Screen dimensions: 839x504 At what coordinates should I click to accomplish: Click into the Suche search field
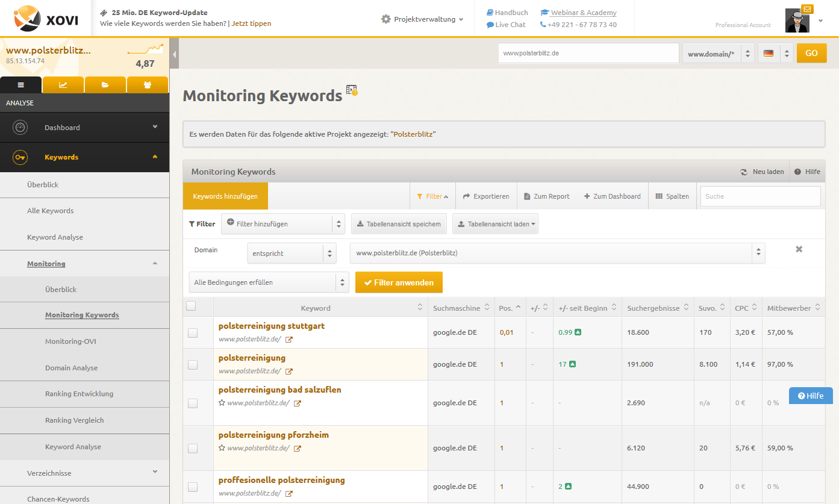coord(759,196)
